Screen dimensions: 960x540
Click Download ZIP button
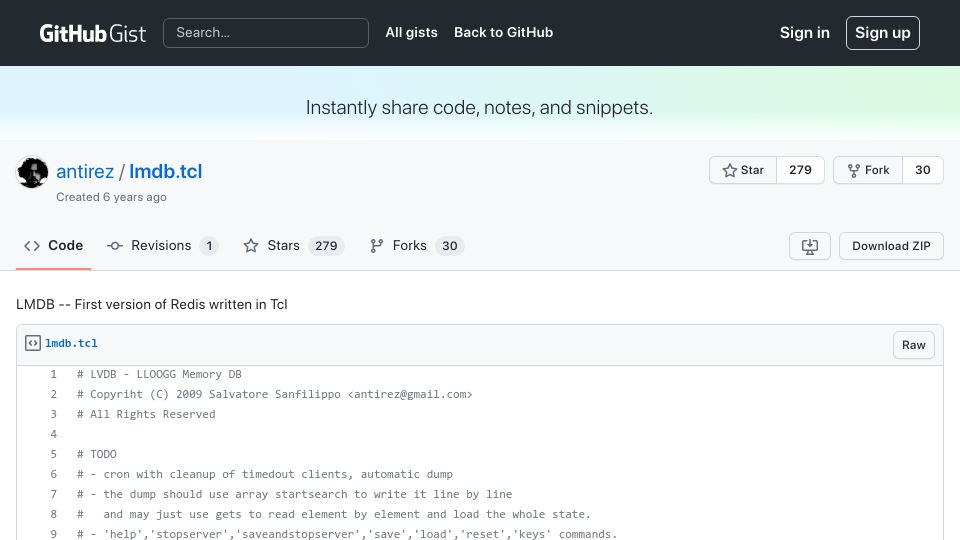[891, 246]
